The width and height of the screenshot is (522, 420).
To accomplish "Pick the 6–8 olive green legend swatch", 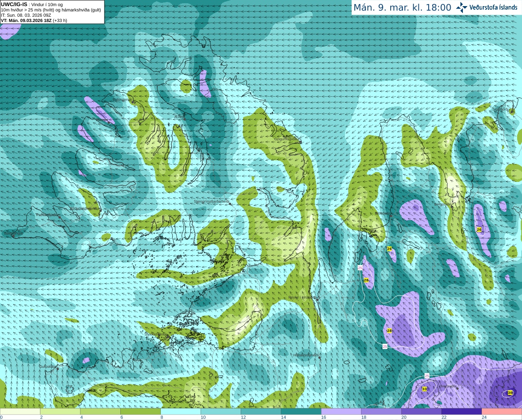I will click(x=141, y=411).
